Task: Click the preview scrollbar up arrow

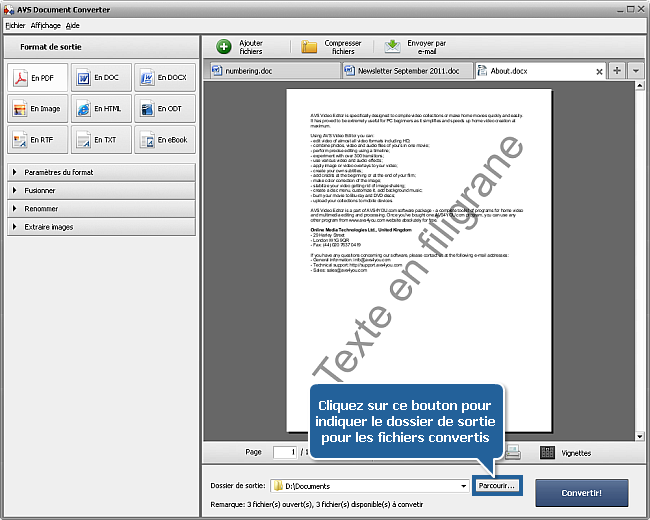Action: coord(640,86)
